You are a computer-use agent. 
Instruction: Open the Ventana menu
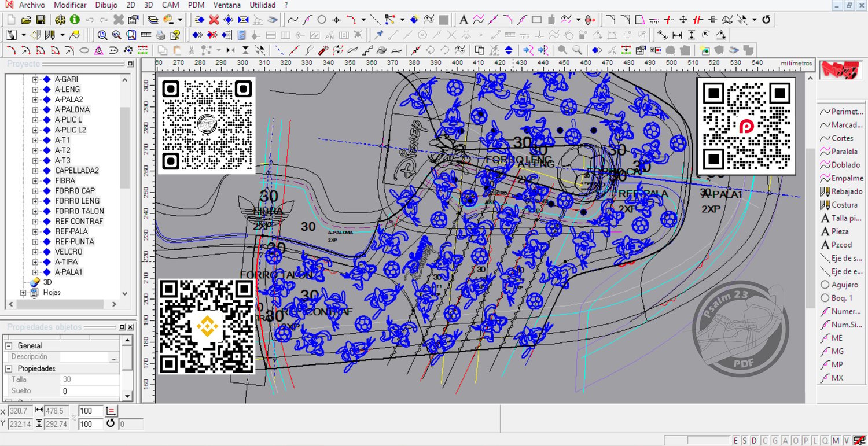[227, 5]
